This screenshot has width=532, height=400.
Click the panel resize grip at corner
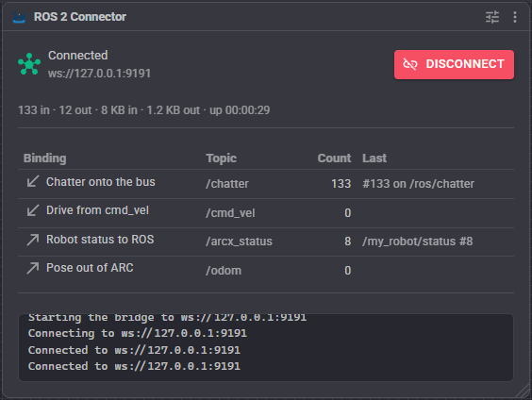tap(523, 392)
